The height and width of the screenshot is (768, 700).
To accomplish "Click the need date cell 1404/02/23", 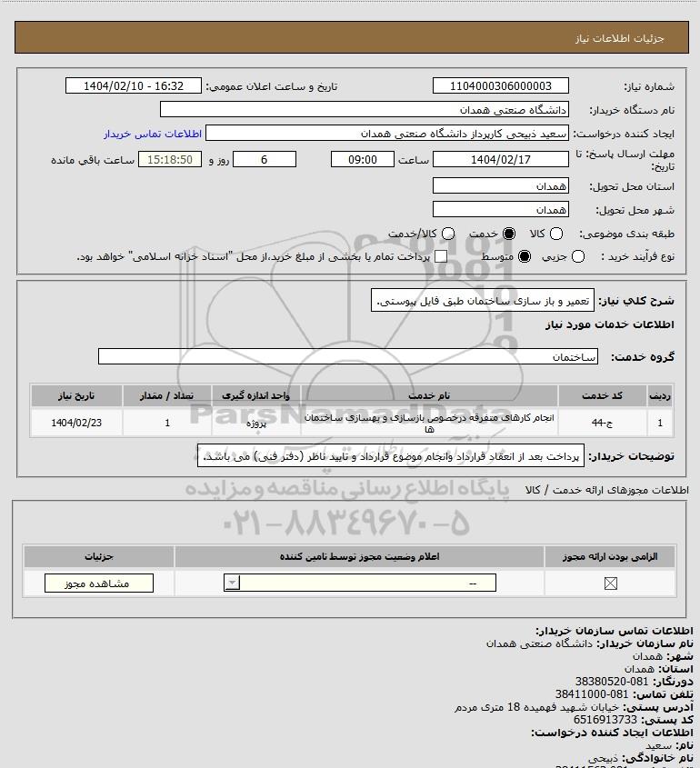I will pyautogui.click(x=76, y=423).
